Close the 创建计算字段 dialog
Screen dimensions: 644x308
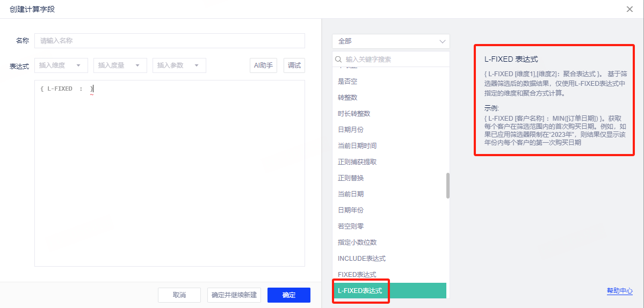pos(629,9)
